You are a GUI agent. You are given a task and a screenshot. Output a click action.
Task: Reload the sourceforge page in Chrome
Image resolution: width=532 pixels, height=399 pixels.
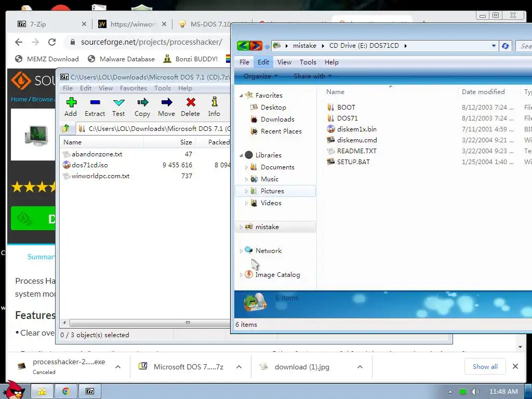(52, 42)
